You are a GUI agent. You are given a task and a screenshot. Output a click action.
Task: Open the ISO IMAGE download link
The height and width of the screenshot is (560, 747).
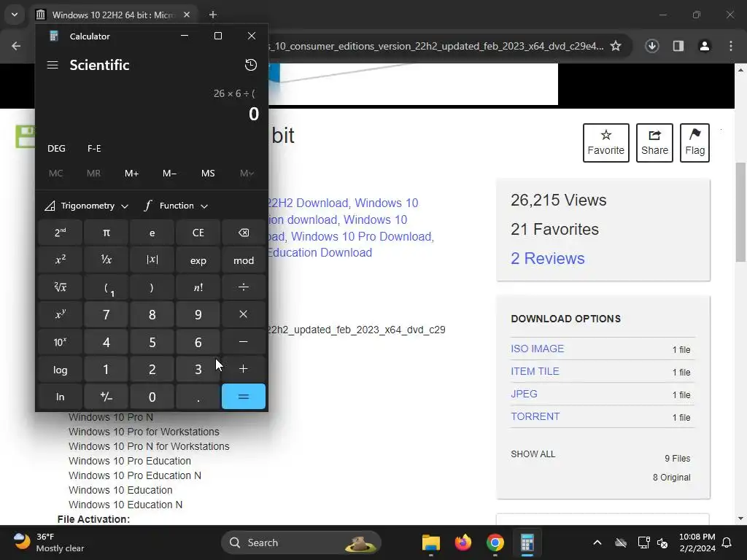(x=537, y=349)
